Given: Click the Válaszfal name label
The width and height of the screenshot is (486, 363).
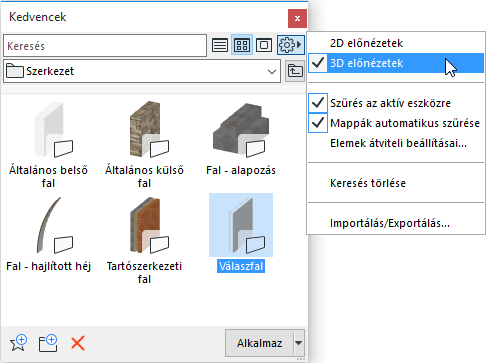Looking at the screenshot, I should [x=241, y=266].
